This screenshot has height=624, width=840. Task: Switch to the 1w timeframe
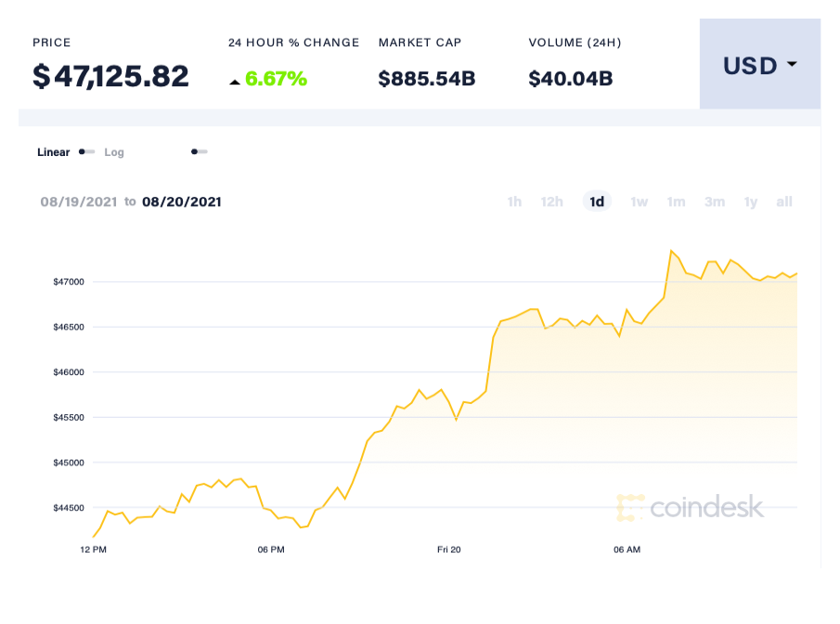639,201
